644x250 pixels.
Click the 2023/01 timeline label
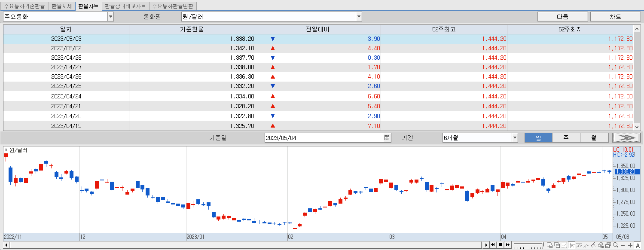click(x=195, y=237)
